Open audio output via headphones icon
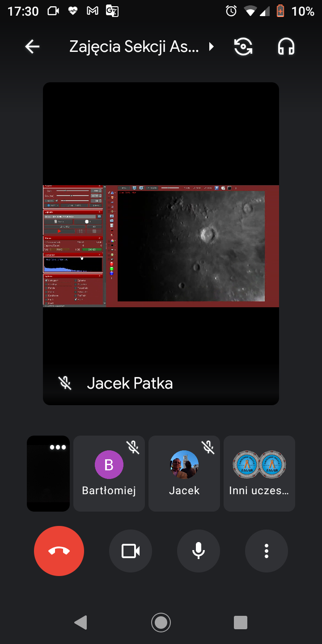This screenshot has width=322, height=644. (x=286, y=47)
